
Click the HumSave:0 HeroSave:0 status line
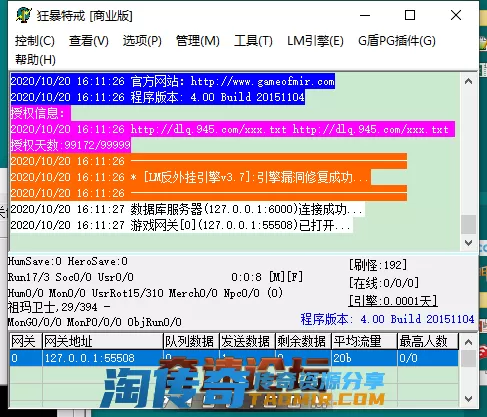(x=68, y=261)
